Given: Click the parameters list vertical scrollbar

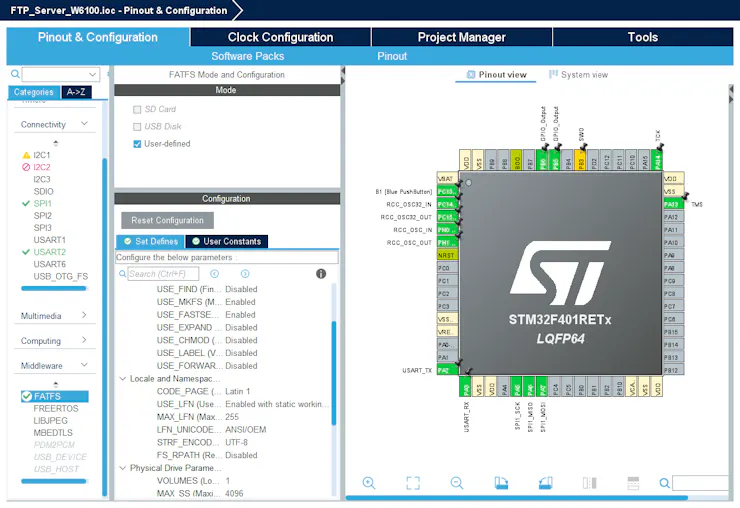Looking at the screenshot, I should [x=334, y=373].
